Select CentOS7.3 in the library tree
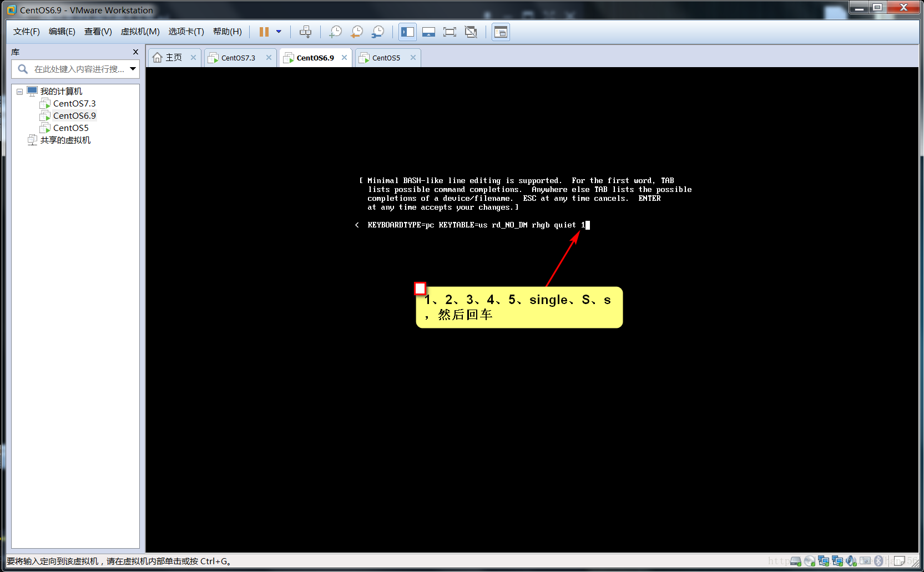The height and width of the screenshot is (572, 924). point(74,104)
